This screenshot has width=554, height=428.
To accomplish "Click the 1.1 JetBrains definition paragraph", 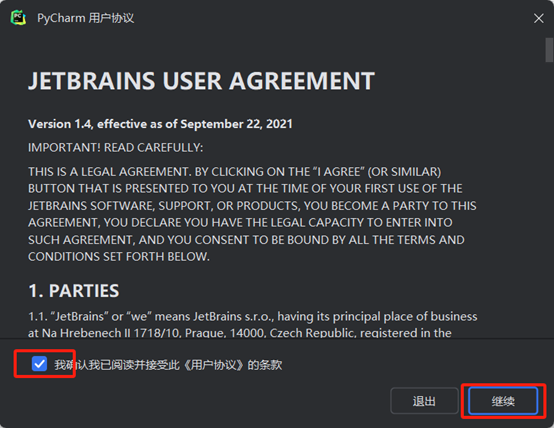I will pyautogui.click(x=253, y=324).
